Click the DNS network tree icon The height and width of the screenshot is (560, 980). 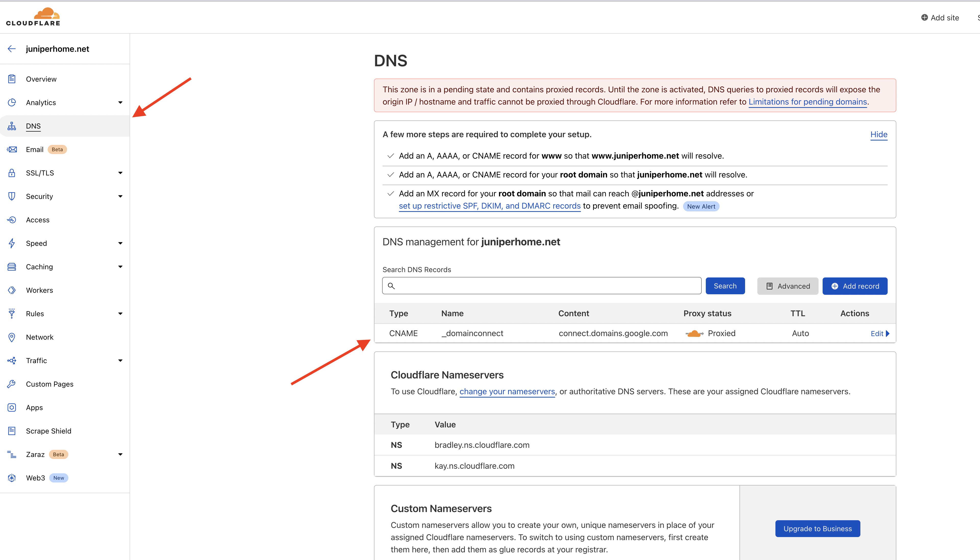coord(12,126)
